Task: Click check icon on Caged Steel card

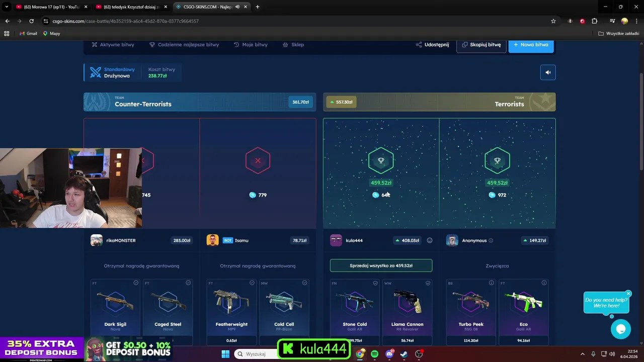Action: pyautogui.click(x=188, y=283)
